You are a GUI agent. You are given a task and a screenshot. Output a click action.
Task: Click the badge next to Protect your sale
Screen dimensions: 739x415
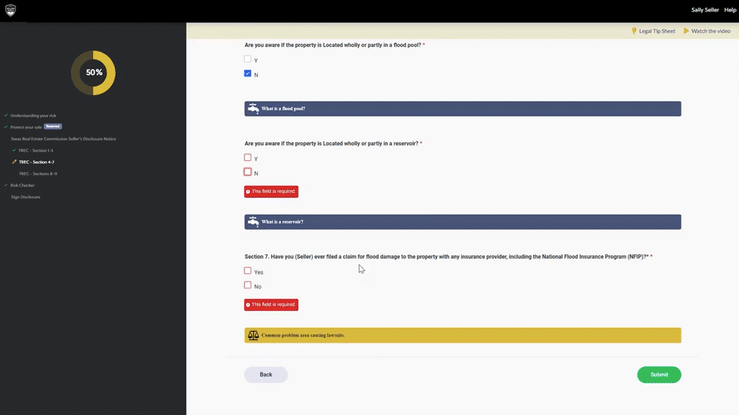click(53, 126)
